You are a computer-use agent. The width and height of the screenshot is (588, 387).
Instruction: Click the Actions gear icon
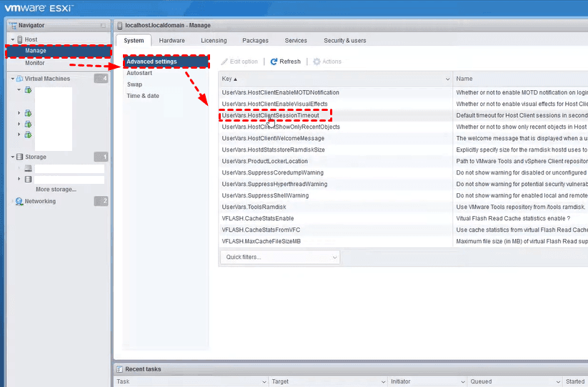[317, 62]
